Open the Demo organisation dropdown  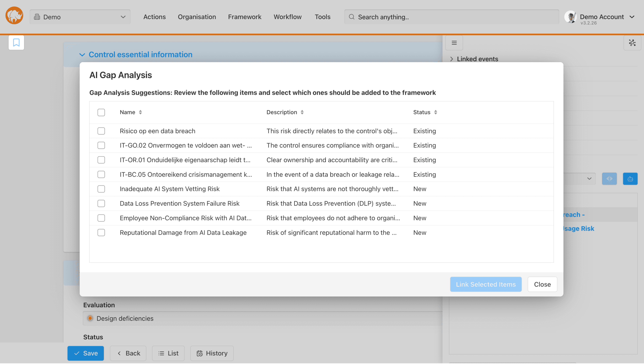click(80, 17)
